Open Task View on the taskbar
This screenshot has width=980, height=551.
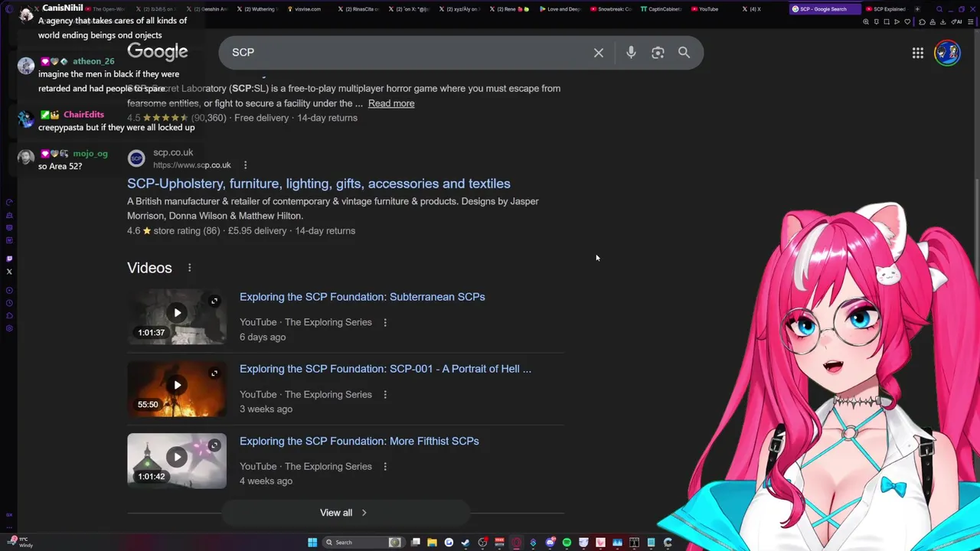point(415,543)
